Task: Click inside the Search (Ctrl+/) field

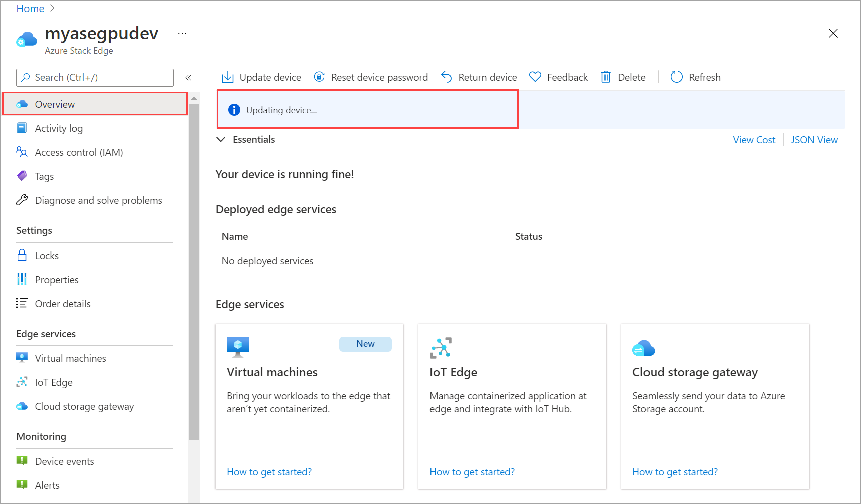Action: pyautogui.click(x=95, y=78)
